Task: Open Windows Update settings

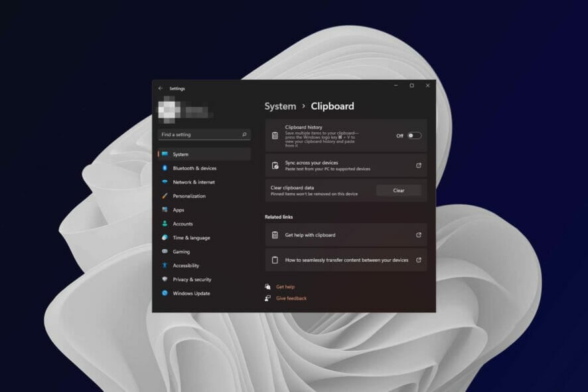Action: (x=204, y=293)
